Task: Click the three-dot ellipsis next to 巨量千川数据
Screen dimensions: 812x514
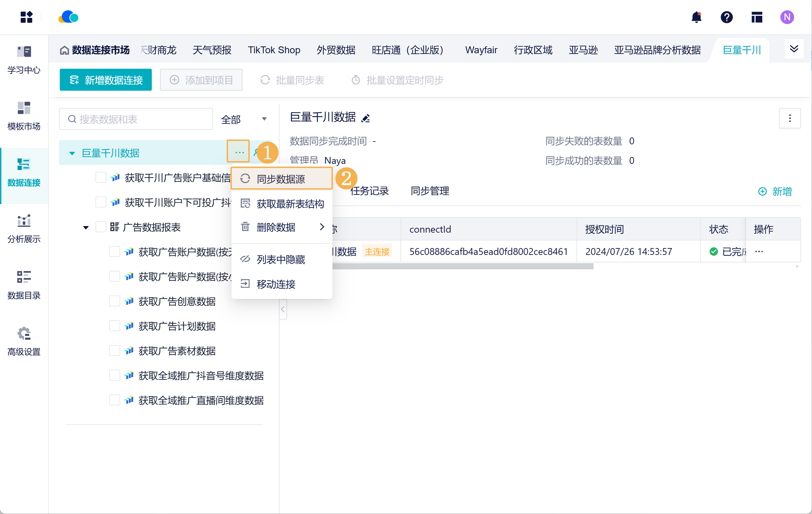Action: click(x=239, y=152)
